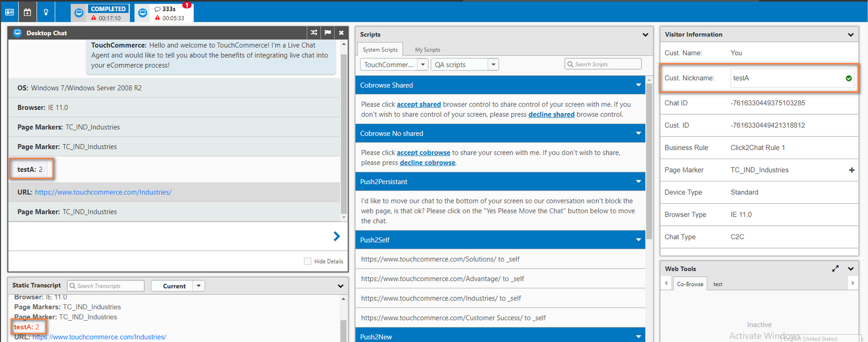Image resolution: width=868 pixels, height=342 pixels.
Task: Send message with the blue arrow icon
Action: click(336, 237)
